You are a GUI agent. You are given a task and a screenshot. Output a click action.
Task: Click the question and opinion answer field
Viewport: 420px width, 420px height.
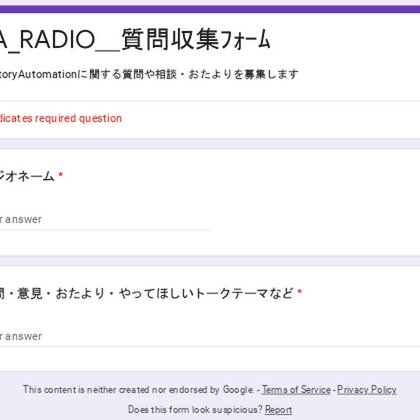210,336
